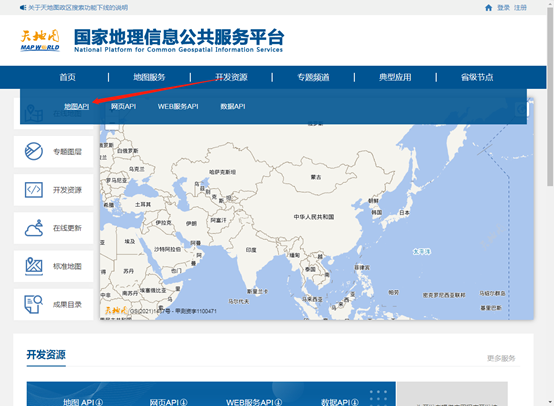
Task: Click the speaker announcement icon
Action: (x=23, y=7)
